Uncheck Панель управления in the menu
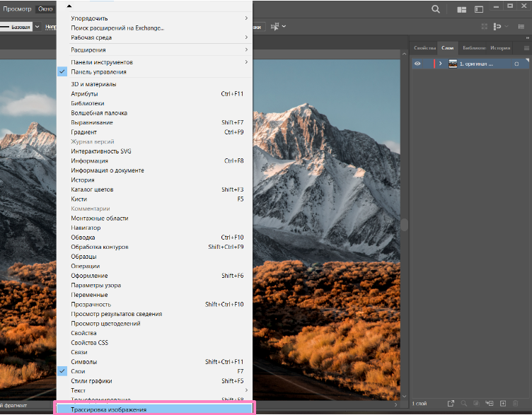 pos(98,71)
